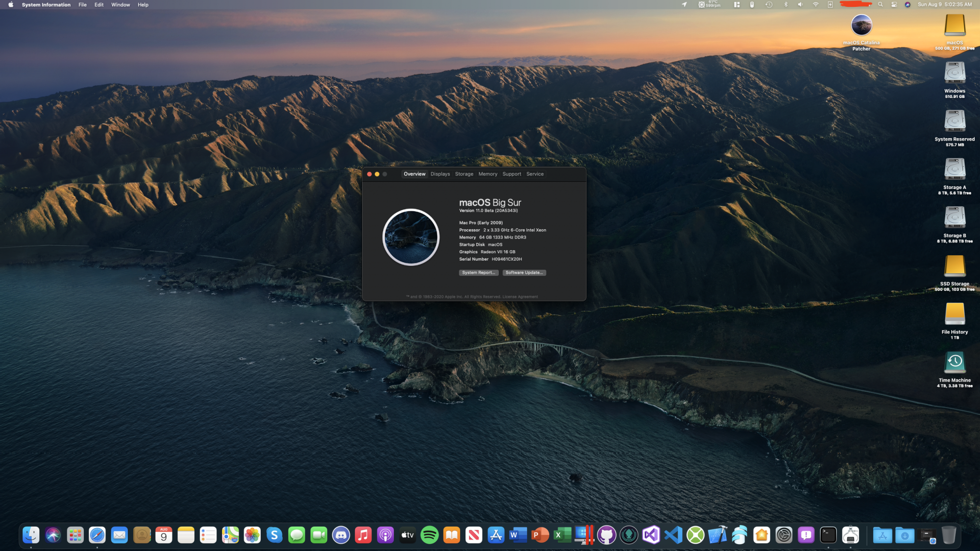980x551 pixels.
Task: Launch Excel from the dock
Action: pyautogui.click(x=563, y=535)
